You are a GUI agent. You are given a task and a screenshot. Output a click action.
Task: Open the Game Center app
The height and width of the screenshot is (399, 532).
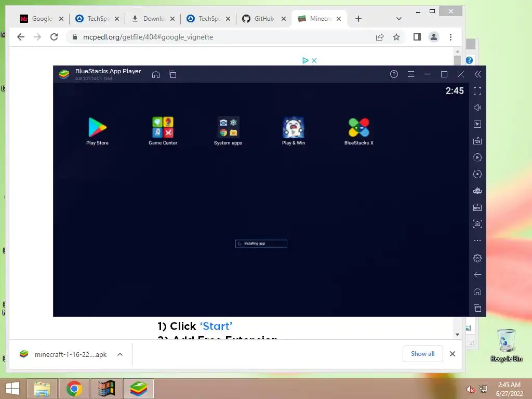(163, 131)
